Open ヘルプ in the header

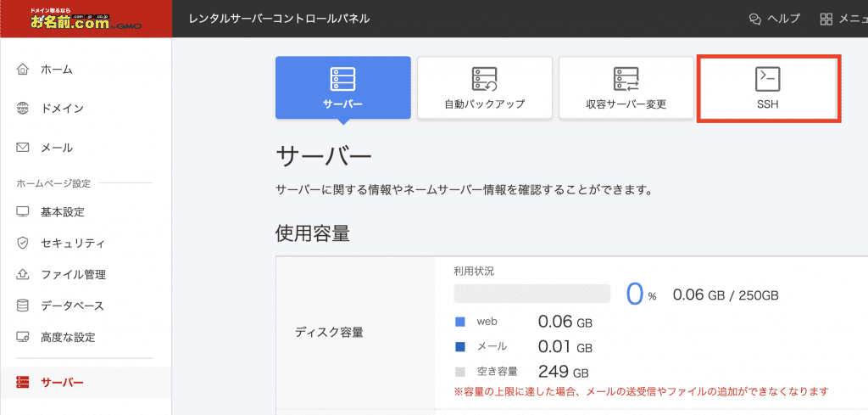click(774, 19)
